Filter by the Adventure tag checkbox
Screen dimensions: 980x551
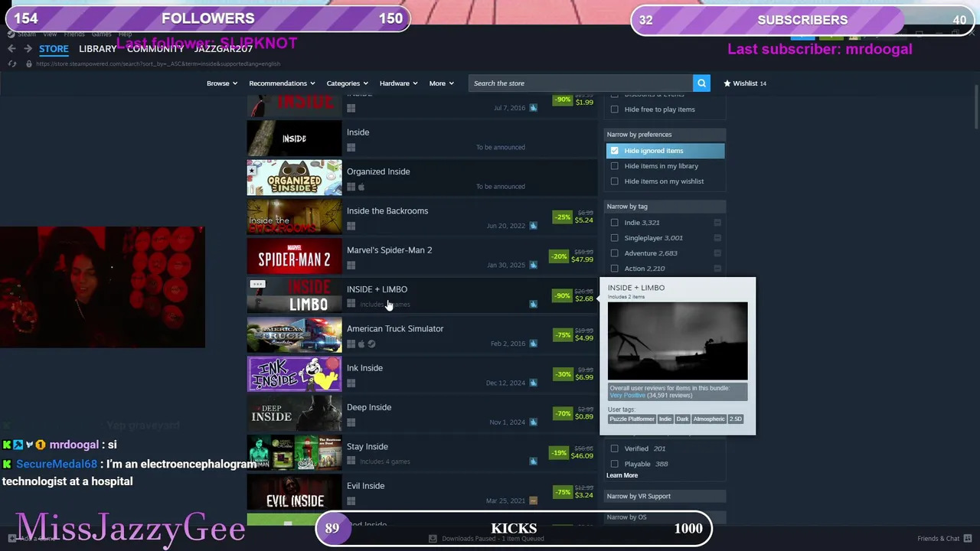614,253
